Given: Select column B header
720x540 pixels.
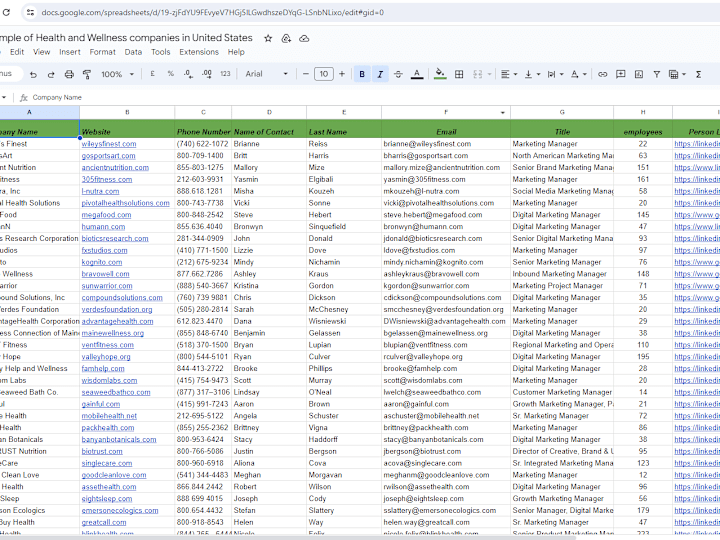Looking at the screenshot, I should (127, 112).
